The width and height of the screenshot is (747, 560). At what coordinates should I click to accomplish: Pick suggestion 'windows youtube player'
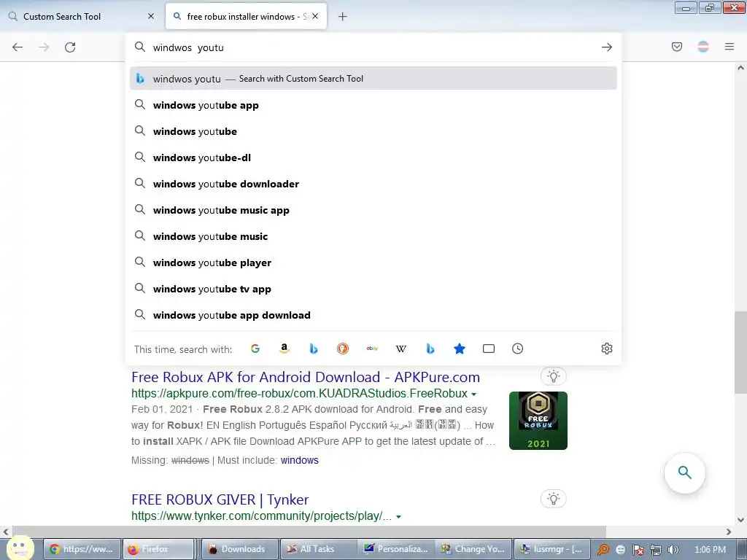click(x=373, y=262)
